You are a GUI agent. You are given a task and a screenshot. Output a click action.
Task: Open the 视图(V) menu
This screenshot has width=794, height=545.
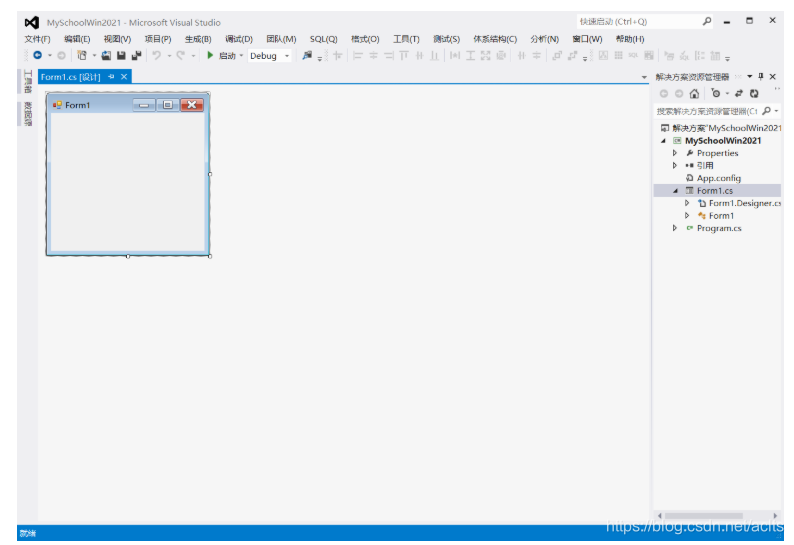point(117,39)
